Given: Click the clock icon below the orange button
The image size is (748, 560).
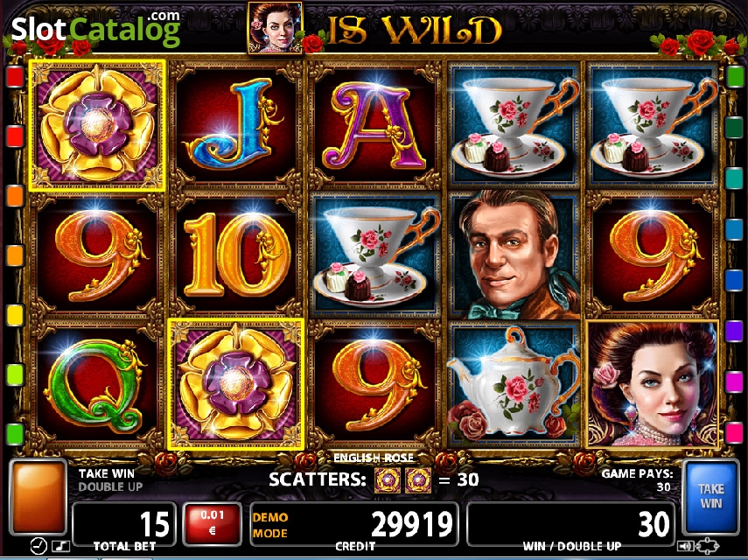Looking at the screenshot, I should click(38, 546).
